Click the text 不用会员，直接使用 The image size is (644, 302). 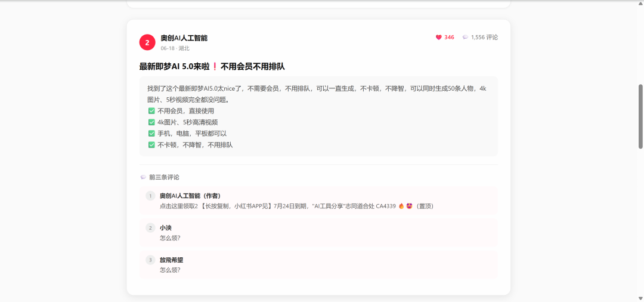185,111
